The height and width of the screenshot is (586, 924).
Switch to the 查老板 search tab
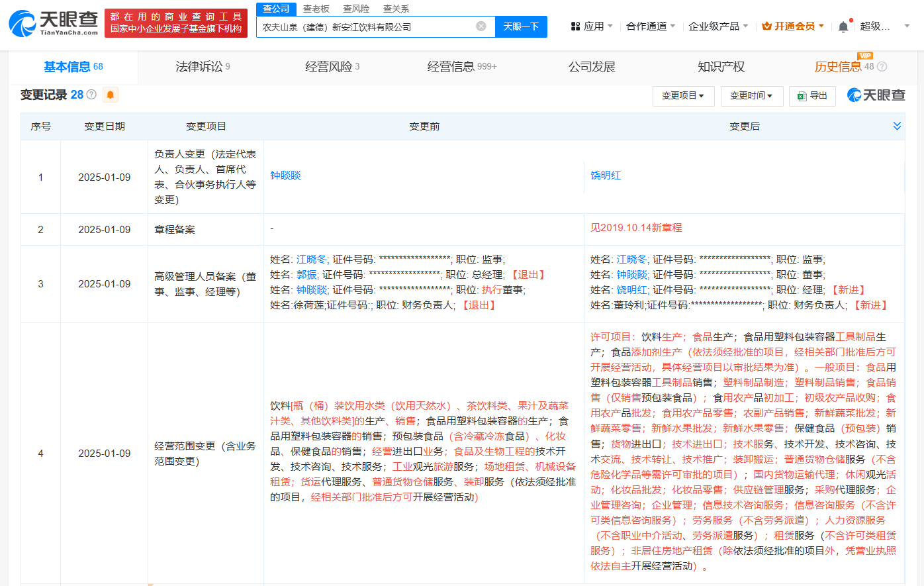coord(316,9)
